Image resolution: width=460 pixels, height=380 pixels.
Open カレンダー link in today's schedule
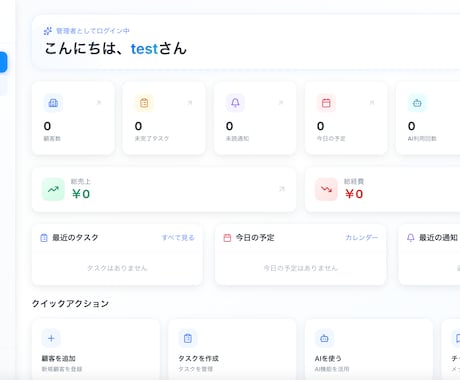(362, 238)
